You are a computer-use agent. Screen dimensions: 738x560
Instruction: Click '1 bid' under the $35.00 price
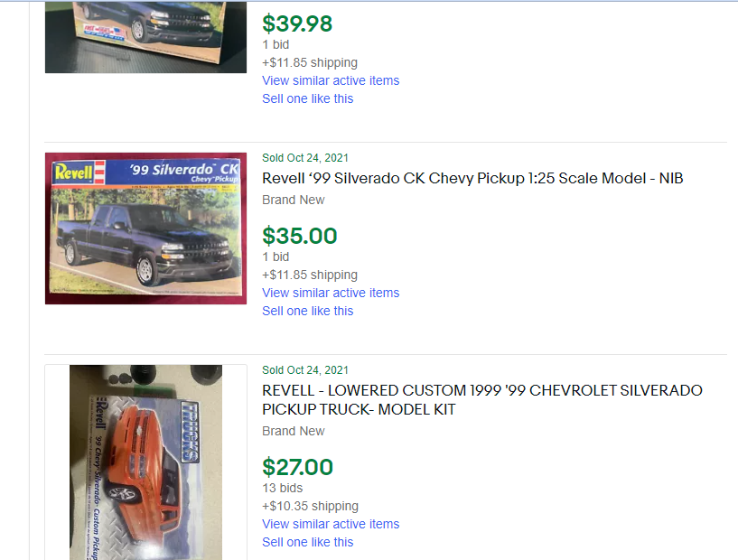coord(276,257)
